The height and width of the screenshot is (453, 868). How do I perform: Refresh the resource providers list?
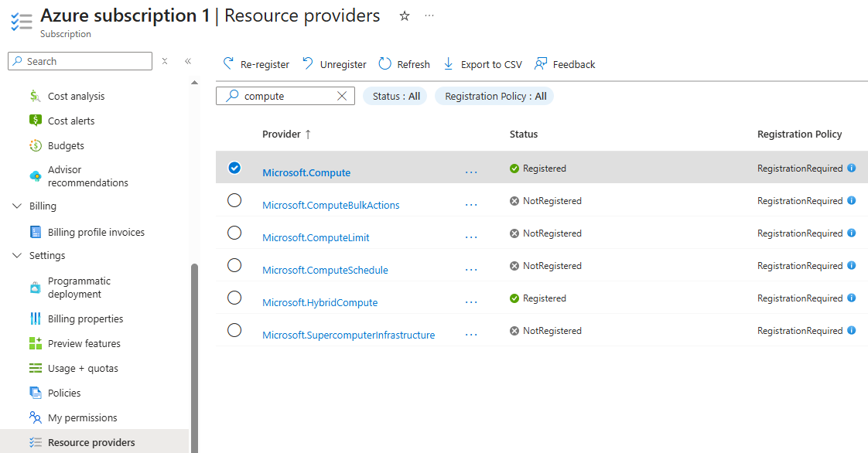coord(404,64)
